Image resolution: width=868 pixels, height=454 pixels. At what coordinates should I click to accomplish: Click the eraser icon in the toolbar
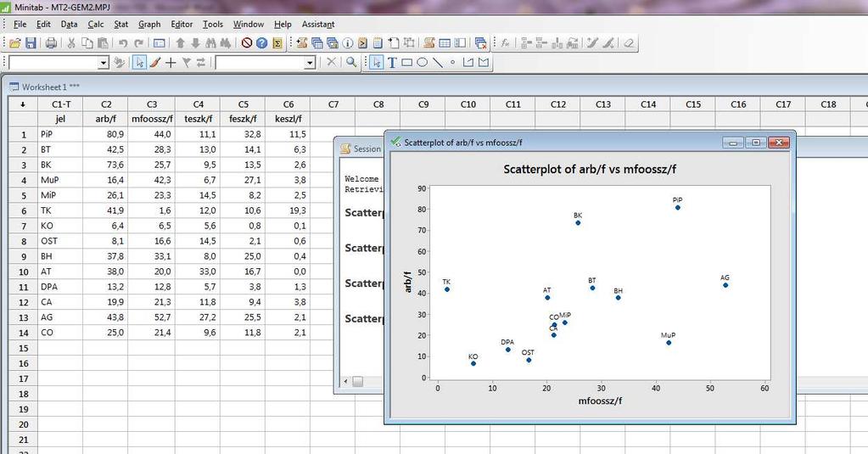[x=629, y=43]
